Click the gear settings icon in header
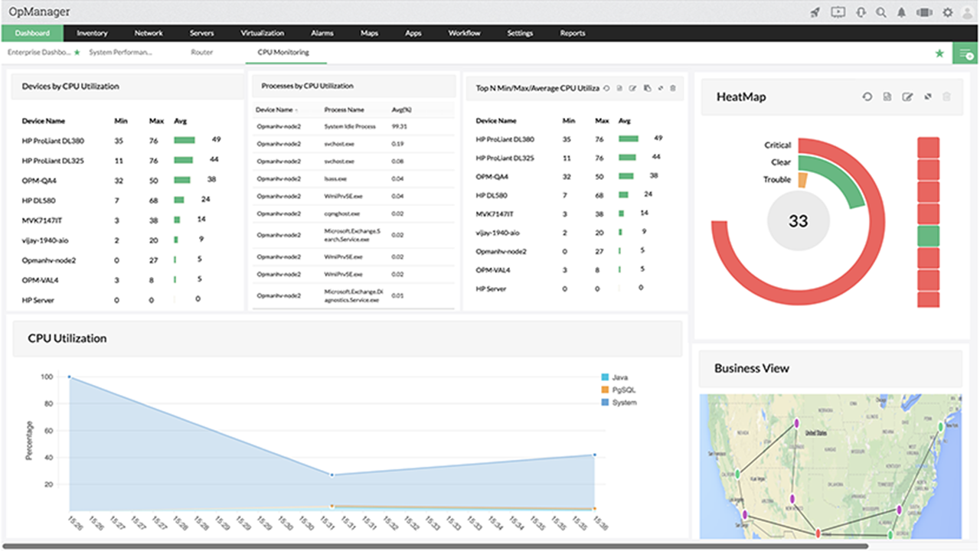Image resolution: width=980 pixels, height=551 pixels. click(x=948, y=12)
